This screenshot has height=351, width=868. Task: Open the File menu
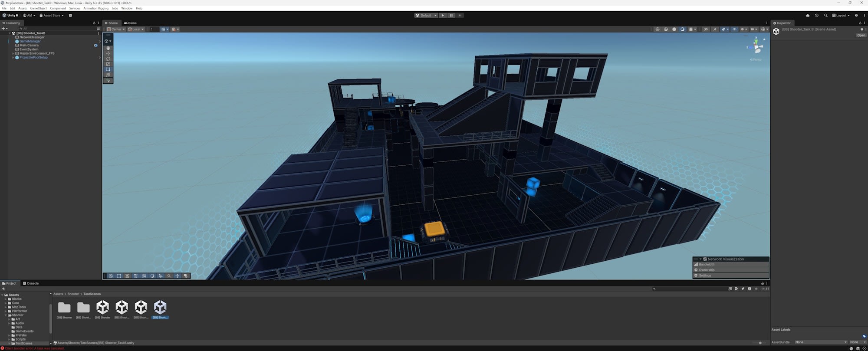pyautogui.click(x=4, y=8)
